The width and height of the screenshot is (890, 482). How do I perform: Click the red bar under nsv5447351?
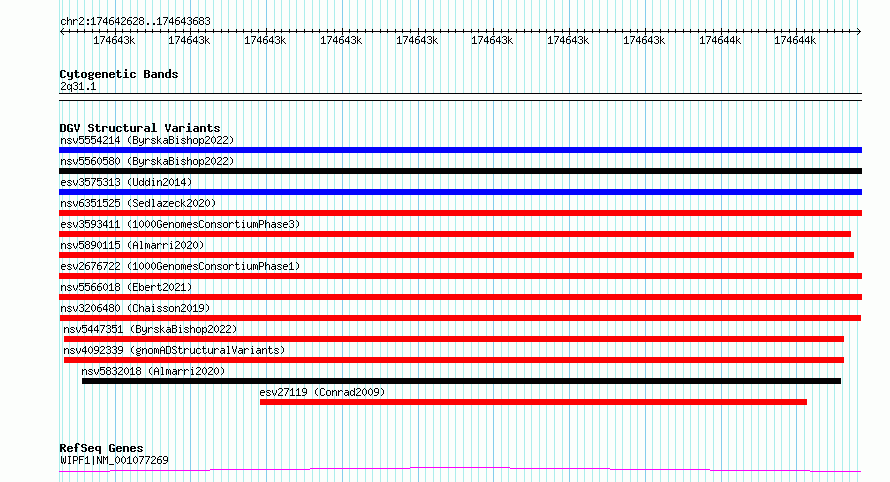pyautogui.click(x=454, y=339)
